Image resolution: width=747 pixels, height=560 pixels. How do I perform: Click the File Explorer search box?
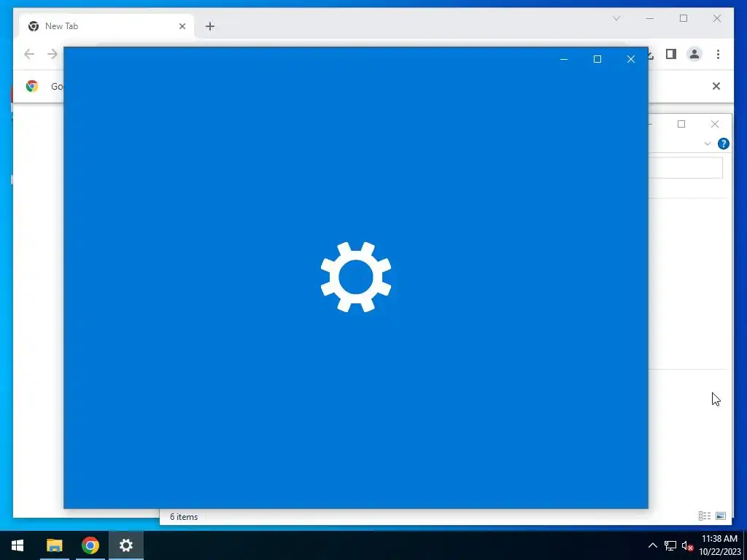point(686,168)
